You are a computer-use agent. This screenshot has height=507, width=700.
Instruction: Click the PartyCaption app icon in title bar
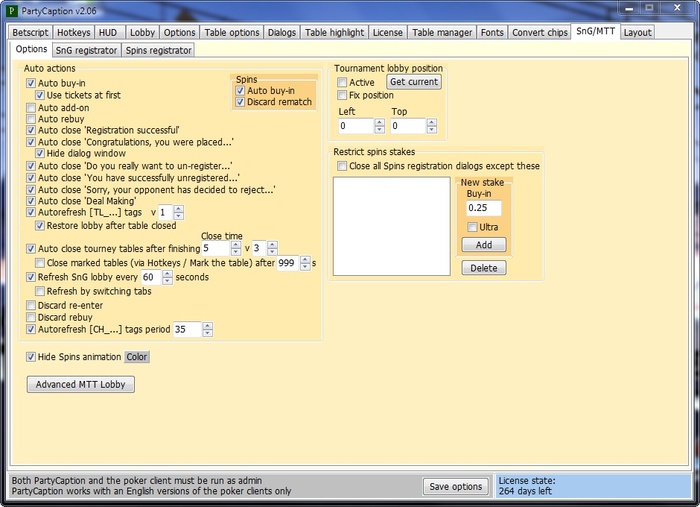click(12, 11)
